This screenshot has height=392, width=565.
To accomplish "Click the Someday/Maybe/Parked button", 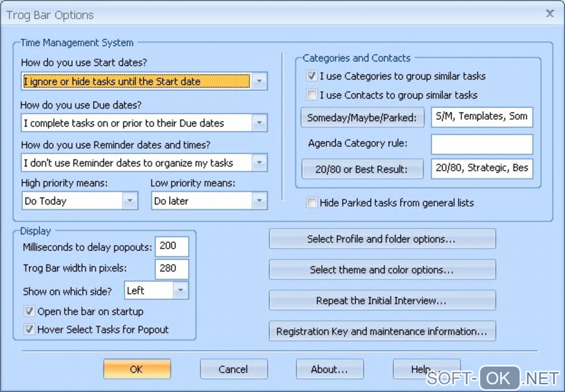I will (362, 117).
